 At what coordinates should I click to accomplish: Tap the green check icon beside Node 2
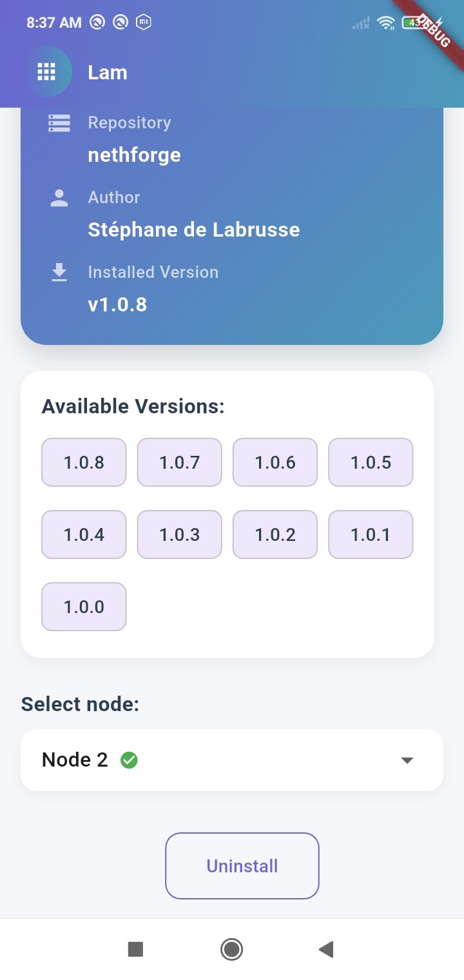pyautogui.click(x=129, y=760)
